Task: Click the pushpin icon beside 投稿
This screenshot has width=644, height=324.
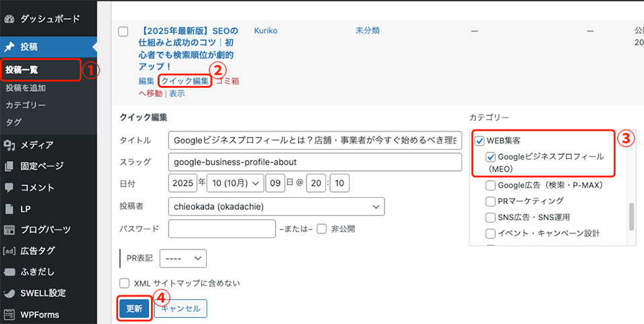Action: point(9,48)
